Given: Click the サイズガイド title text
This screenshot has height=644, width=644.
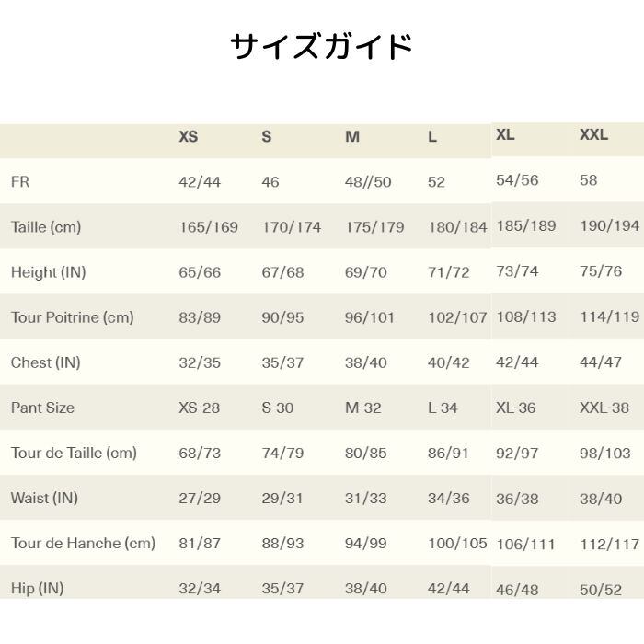Looking at the screenshot, I should 321,46.
